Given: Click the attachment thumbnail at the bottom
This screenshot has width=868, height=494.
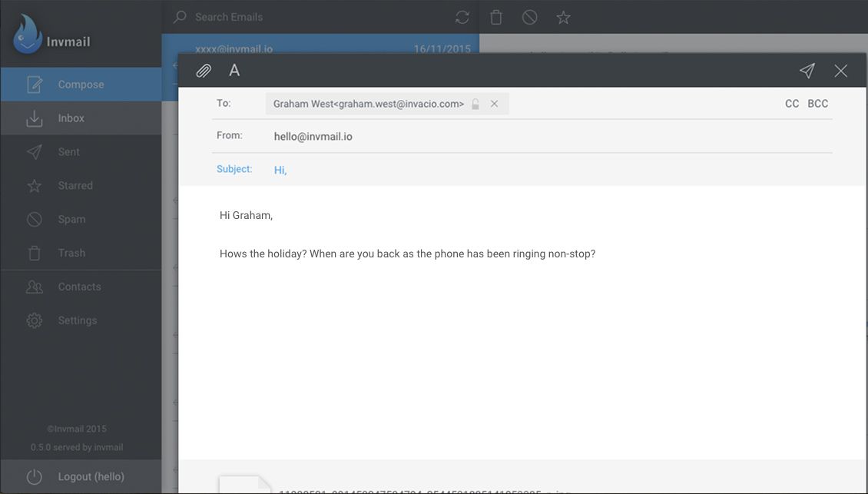Looking at the screenshot, I should coord(246,486).
